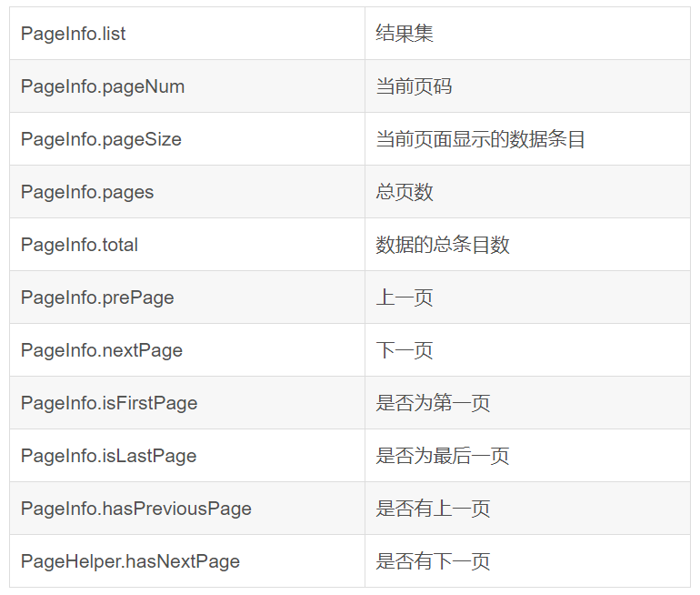Click 是否为最后一页 text
The image size is (700, 595).
pos(443,455)
